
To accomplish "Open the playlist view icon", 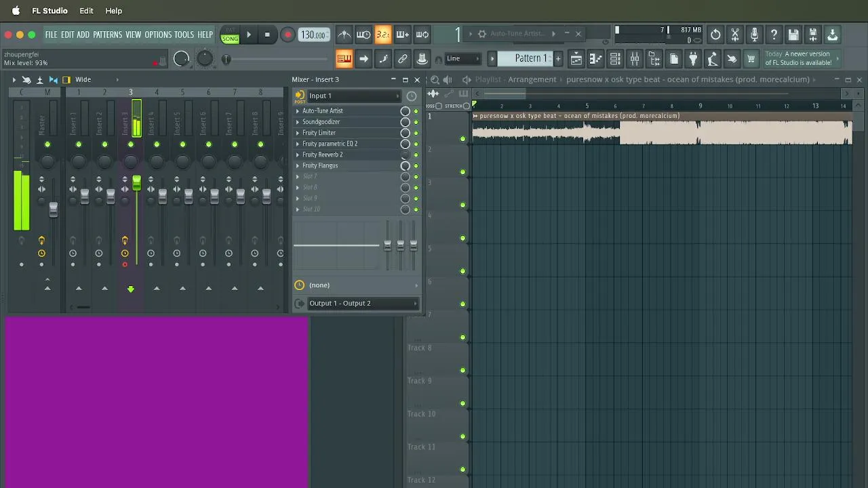I will pyautogui.click(x=576, y=59).
